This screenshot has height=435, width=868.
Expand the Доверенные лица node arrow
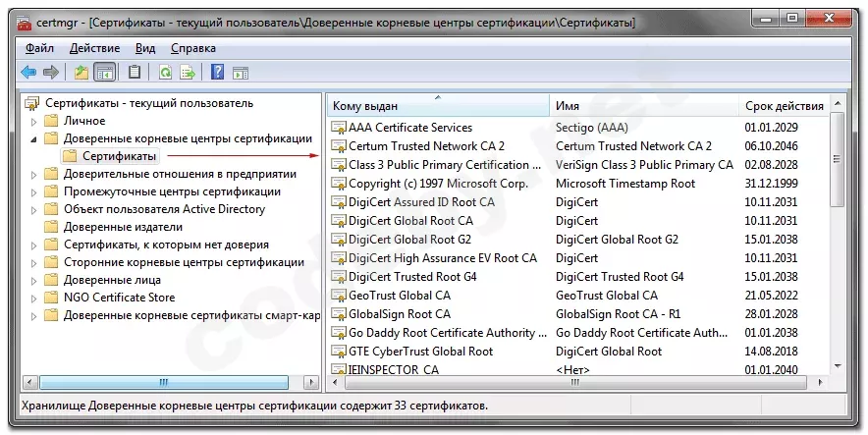click(33, 281)
